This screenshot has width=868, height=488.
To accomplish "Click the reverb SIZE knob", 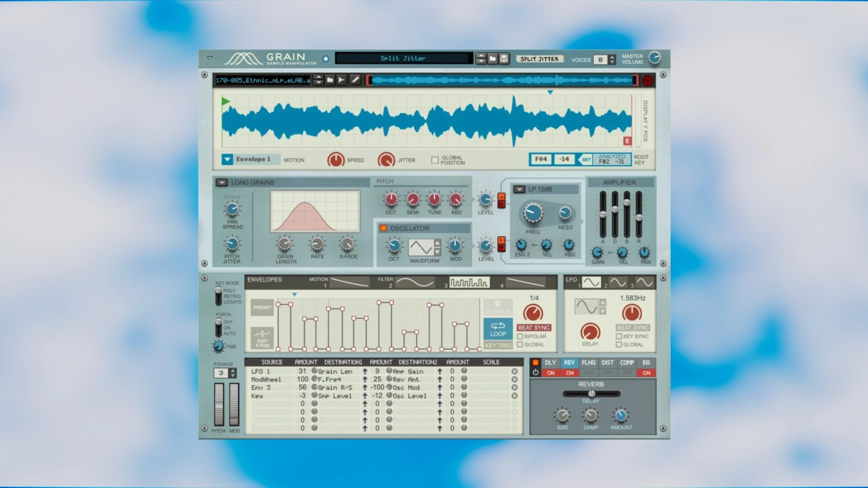I will [x=562, y=416].
